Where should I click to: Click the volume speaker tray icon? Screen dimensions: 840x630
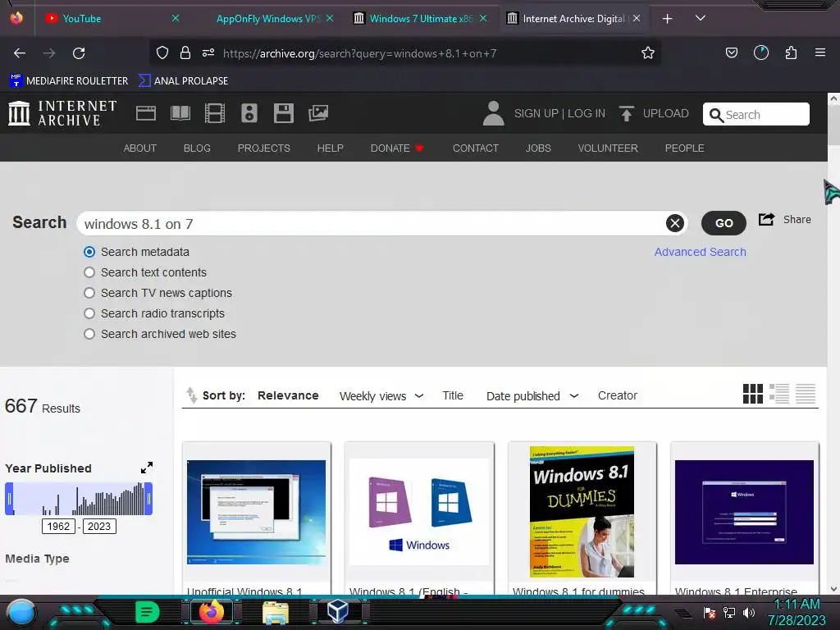[748, 612]
